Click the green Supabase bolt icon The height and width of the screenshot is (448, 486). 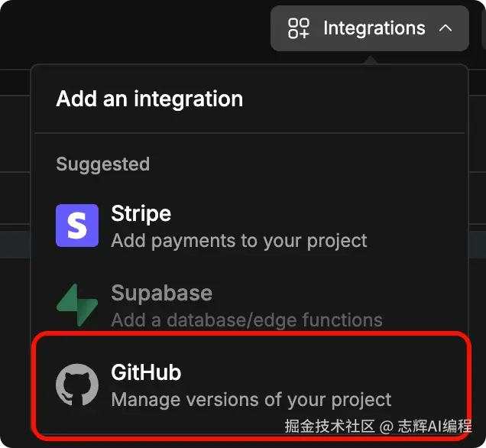point(77,305)
